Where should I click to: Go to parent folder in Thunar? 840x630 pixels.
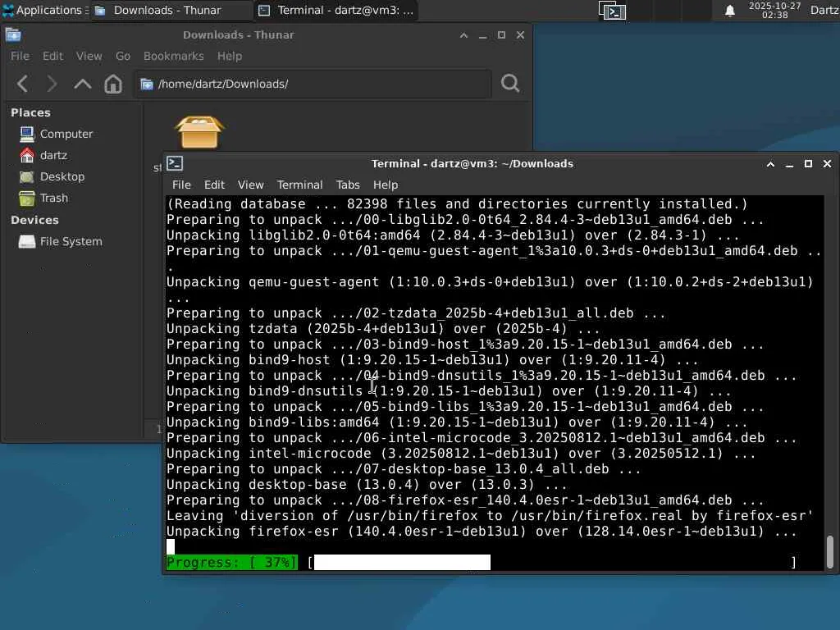83,84
